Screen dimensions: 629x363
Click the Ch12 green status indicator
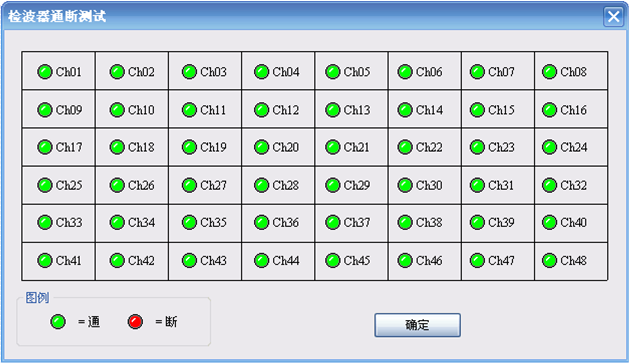point(261,110)
